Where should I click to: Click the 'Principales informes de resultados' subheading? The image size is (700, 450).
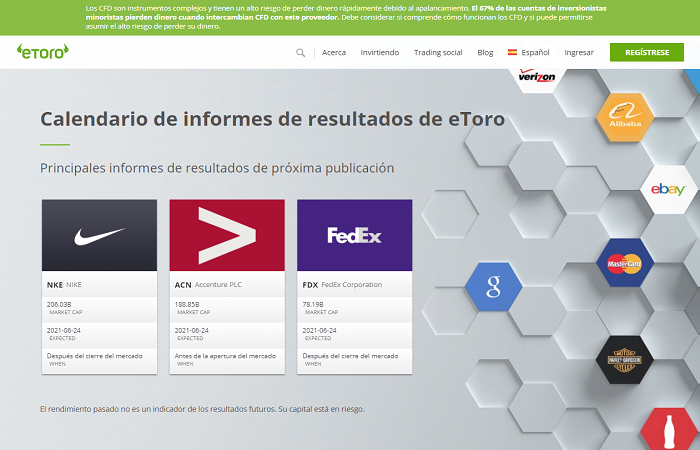point(217,168)
